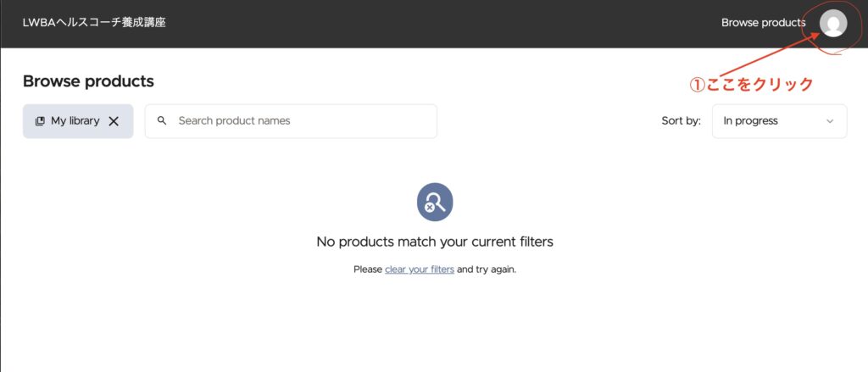Click Browse products in the top navigation
868x372 pixels.
(x=763, y=23)
